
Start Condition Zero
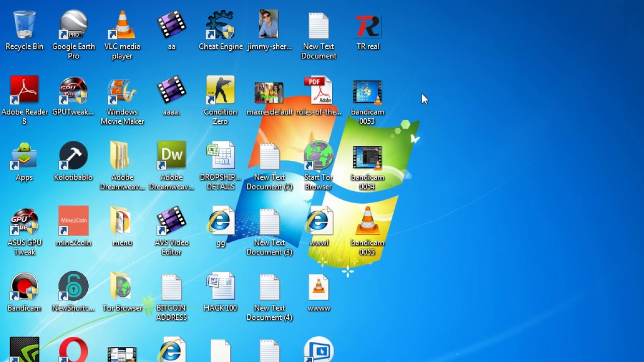coord(220,90)
